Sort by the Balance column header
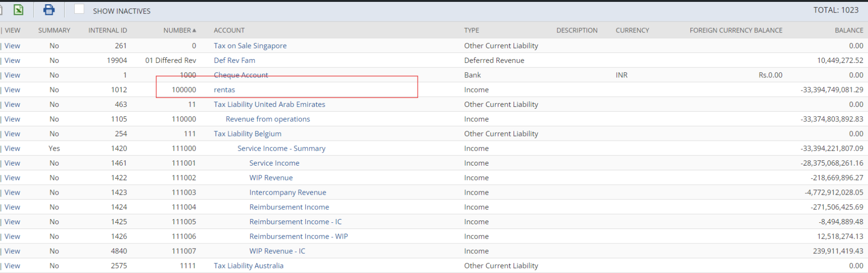868x273 pixels. [848, 30]
